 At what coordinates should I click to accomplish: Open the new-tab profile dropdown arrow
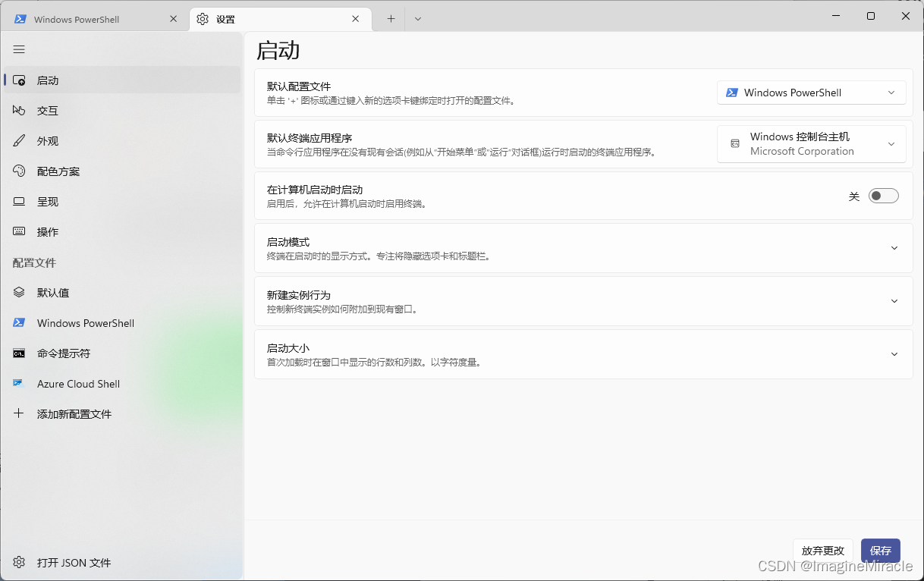[x=418, y=19]
